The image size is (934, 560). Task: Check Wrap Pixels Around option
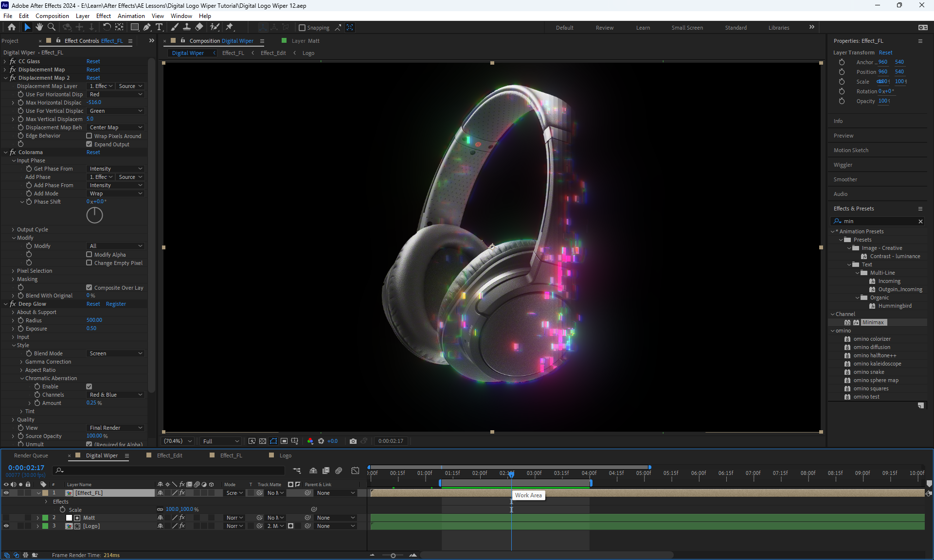[89, 136]
